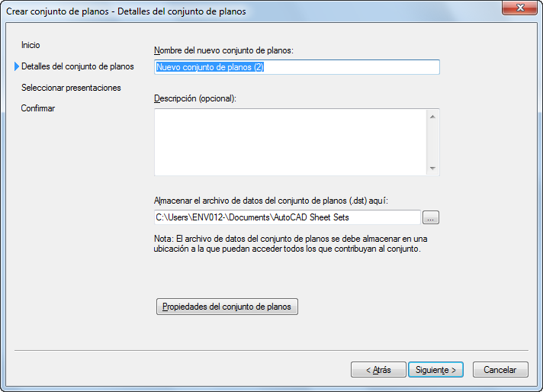Click the dialog title bar text
This screenshot has width=543, height=392.
pos(126,11)
